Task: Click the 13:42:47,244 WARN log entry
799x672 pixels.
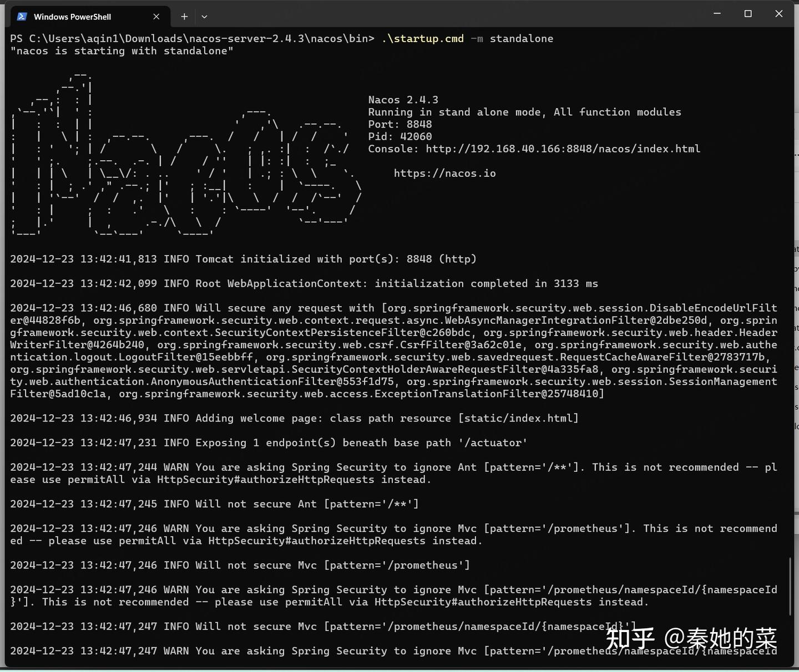Action: pos(393,473)
